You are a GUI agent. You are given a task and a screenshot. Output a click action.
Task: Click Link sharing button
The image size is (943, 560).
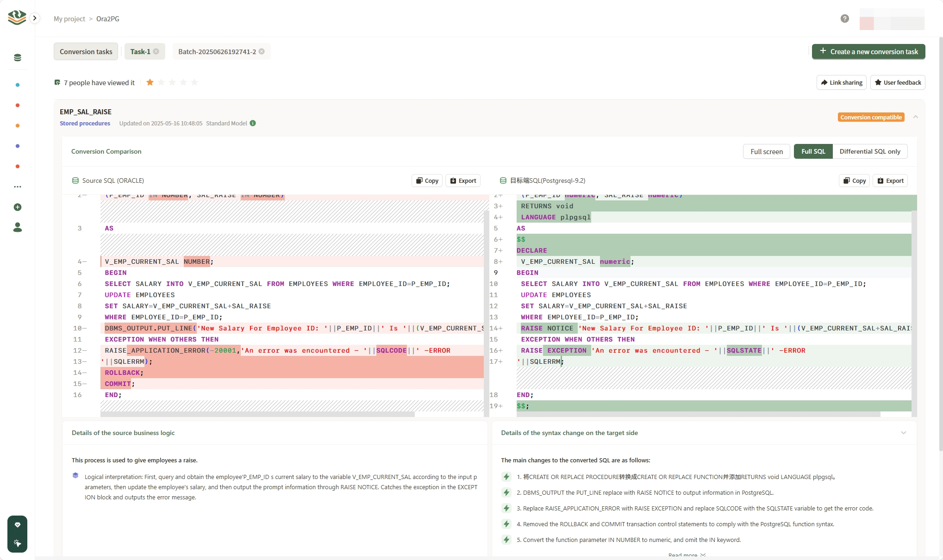[842, 82]
